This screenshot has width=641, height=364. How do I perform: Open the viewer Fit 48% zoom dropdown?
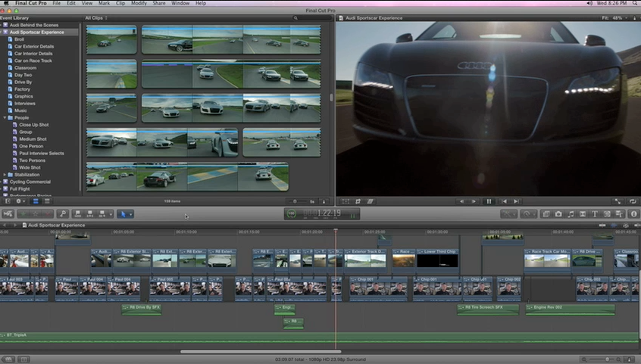pyautogui.click(x=614, y=18)
